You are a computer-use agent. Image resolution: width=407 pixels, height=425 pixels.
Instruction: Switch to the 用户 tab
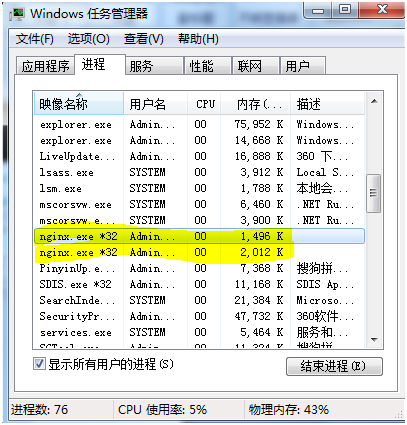pyautogui.click(x=303, y=66)
